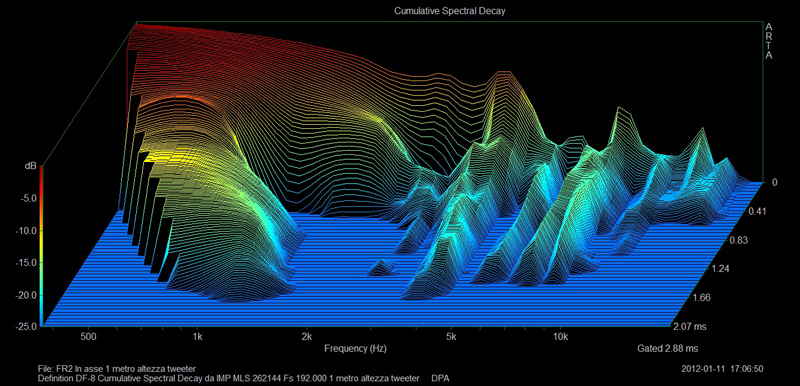Select the 2k frequency axis label
This screenshot has width=800, height=386.
pyautogui.click(x=307, y=337)
